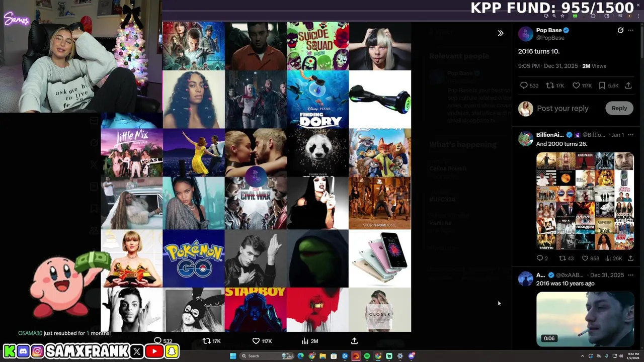The height and width of the screenshot is (362, 644).
Task: Open Pop Base display name link
Action: 548,30
